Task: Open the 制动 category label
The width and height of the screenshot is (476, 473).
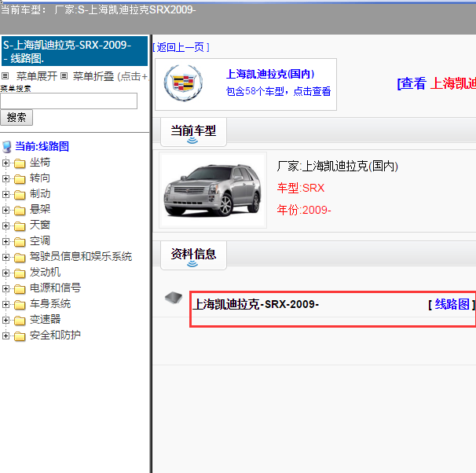Action: click(x=40, y=194)
